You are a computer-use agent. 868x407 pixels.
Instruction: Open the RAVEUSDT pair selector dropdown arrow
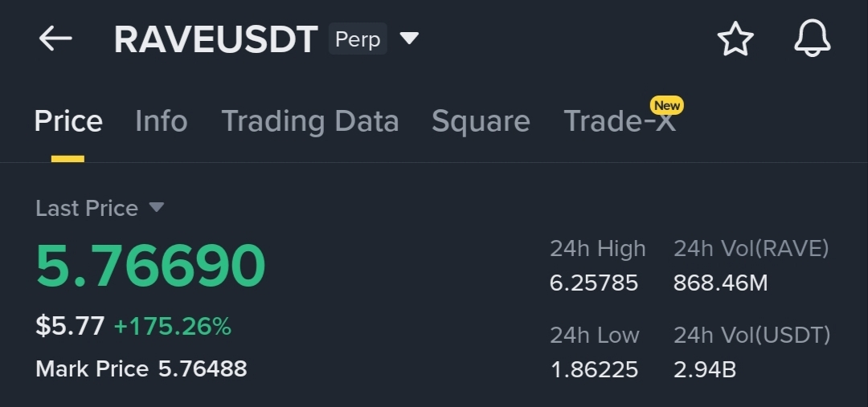(x=409, y=38)
